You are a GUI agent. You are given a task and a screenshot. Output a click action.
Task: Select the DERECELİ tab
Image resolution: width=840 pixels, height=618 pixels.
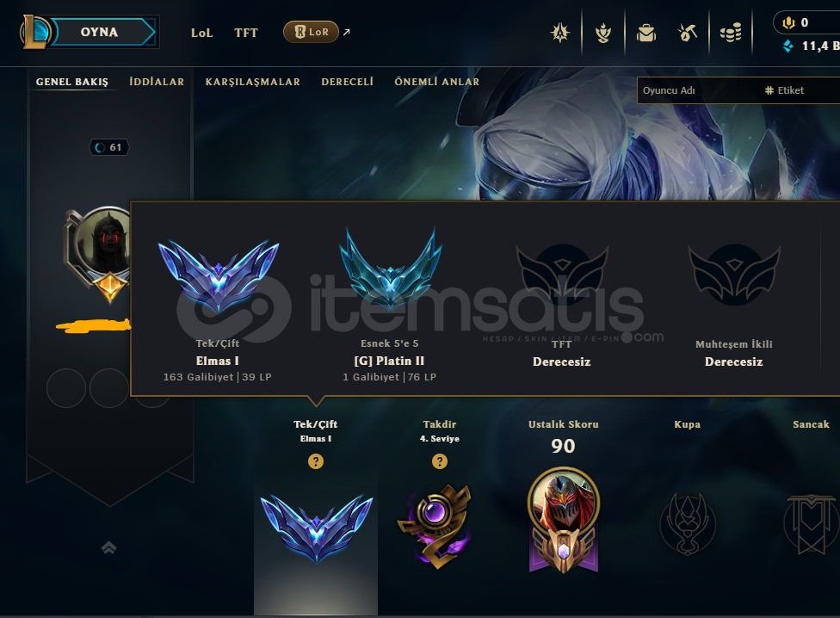[347, 82]
